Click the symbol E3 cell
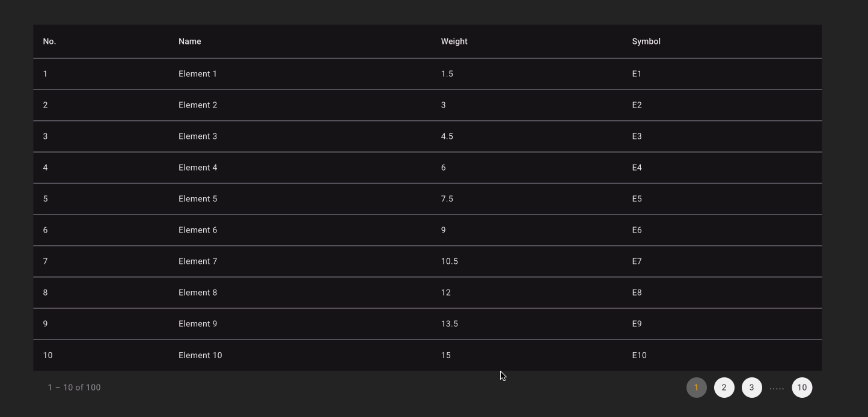Screen dimensions: 868x417 point(638,136)
